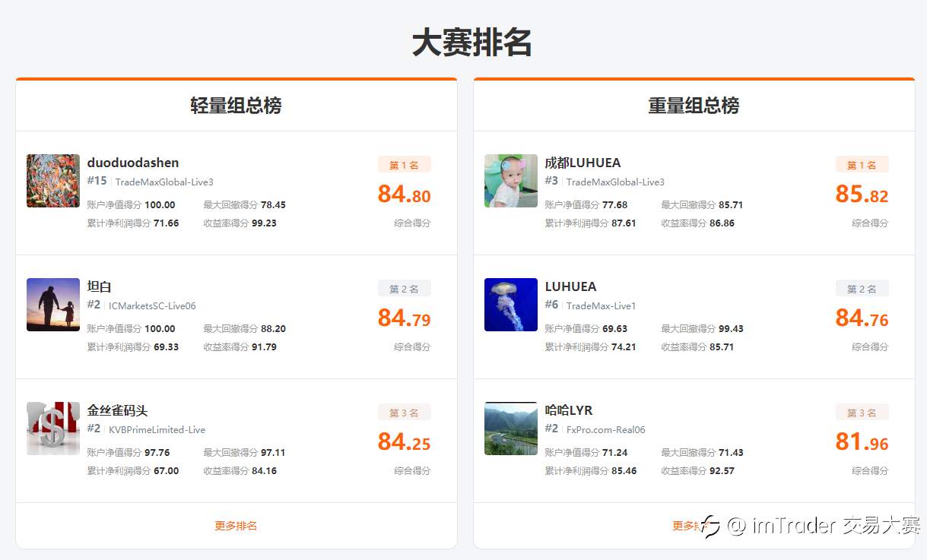This screenshot has width=927, height=560.
Task: Click the 第1名 badge beside duoduodashen
Action: 405,165
